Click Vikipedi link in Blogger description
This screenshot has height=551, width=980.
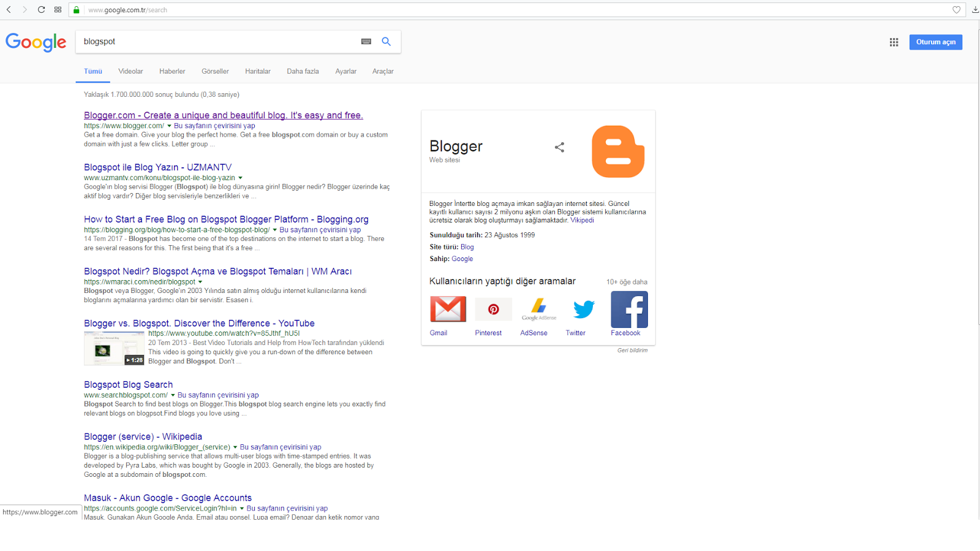click(582, 221)
